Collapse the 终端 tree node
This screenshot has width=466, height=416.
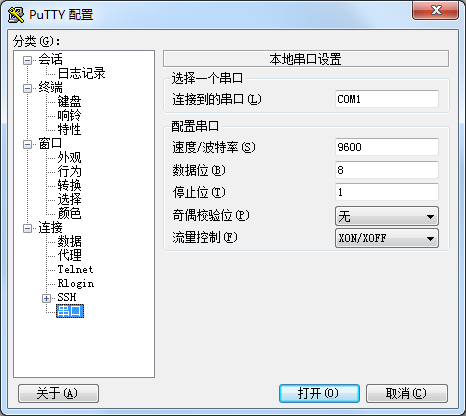click(27, 88)
